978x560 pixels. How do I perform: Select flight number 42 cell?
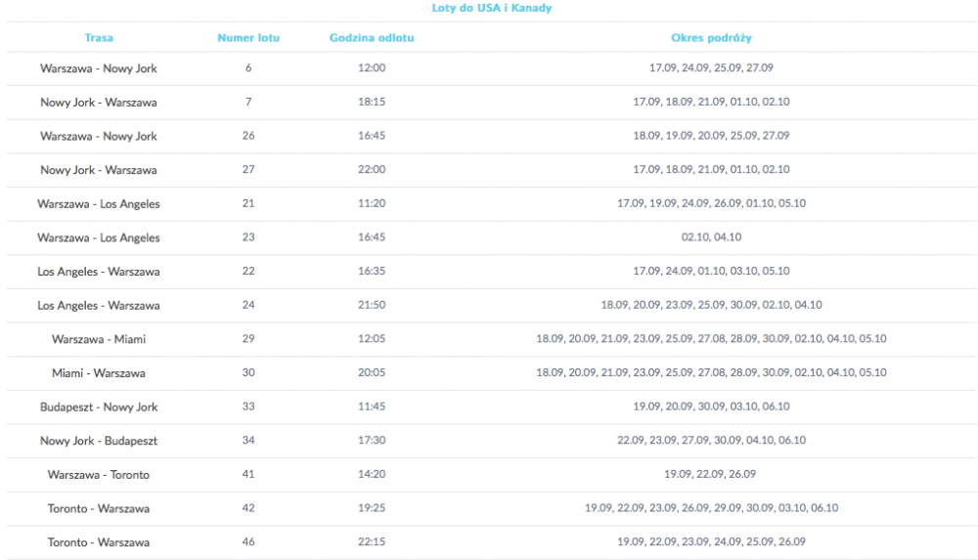[248, 507]
